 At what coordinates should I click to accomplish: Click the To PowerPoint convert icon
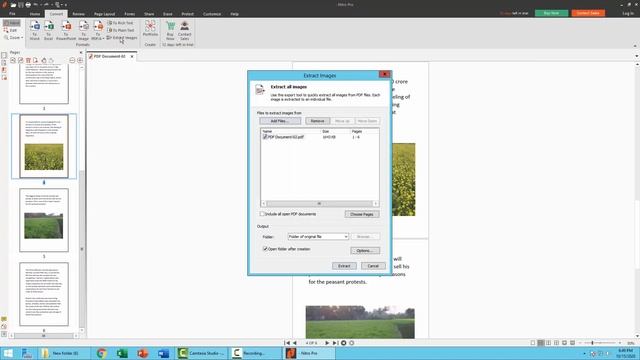click(66, 30)
